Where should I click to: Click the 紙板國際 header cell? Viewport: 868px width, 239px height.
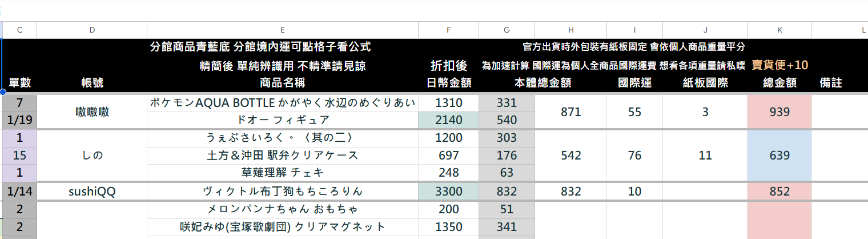tap(705, 83)
